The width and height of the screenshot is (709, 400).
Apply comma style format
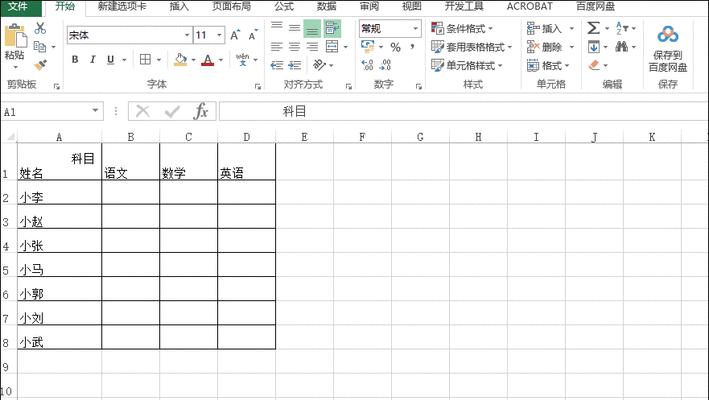pyautogui.click(x=412, y=46)
